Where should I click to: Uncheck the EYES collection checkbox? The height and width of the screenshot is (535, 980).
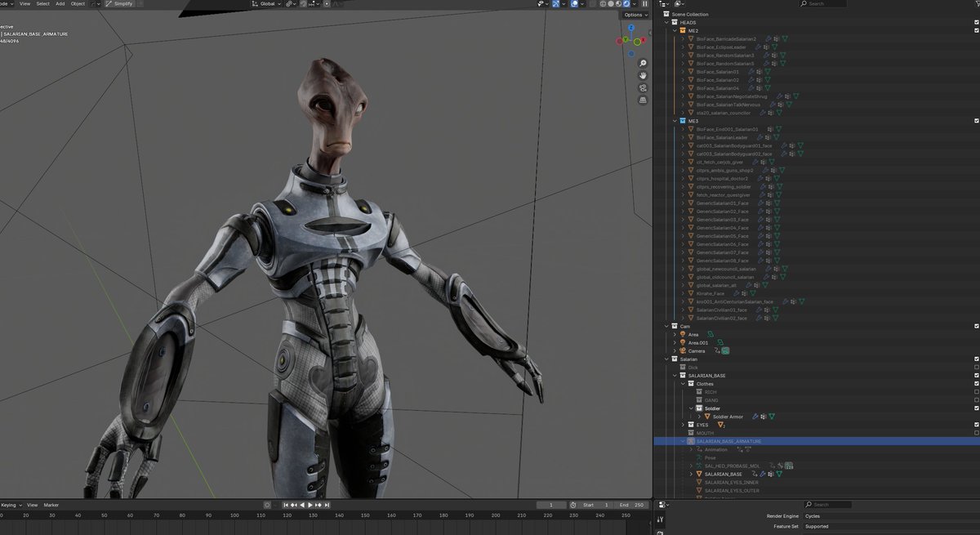click(977, 425)
